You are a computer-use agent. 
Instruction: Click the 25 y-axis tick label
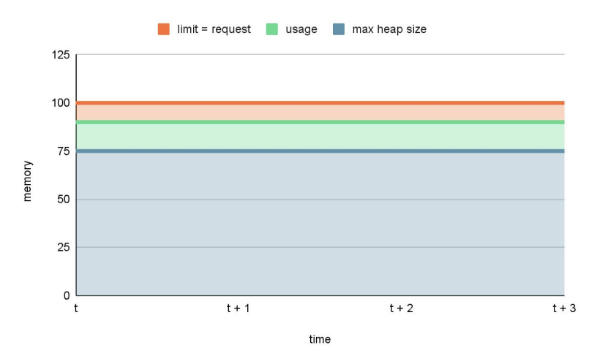pyautogui.click(x=63, y=248)
